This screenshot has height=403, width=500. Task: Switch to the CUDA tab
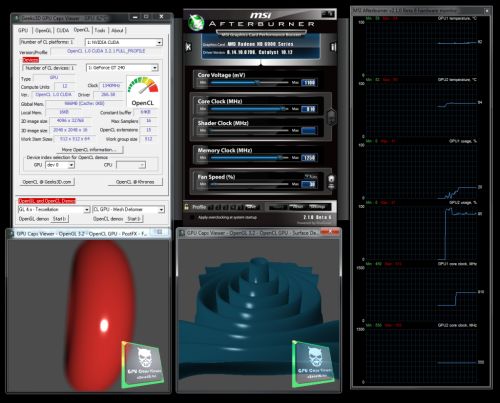click(x=63, y=30)
